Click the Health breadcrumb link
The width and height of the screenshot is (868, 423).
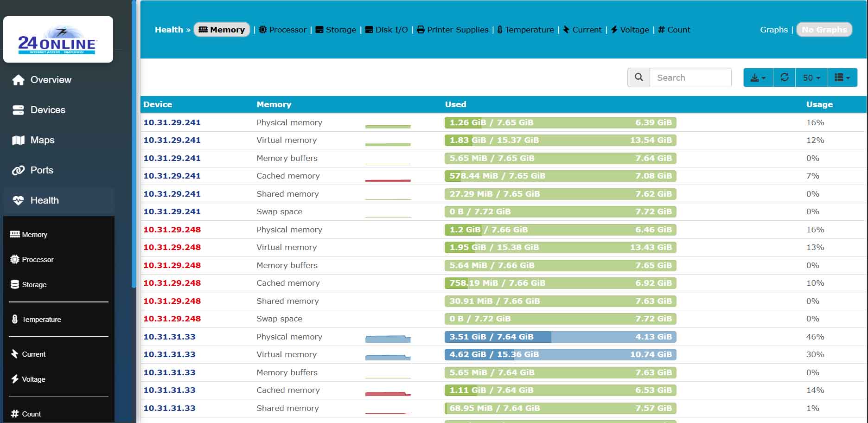pyautogui.click(x=169, y=30)
